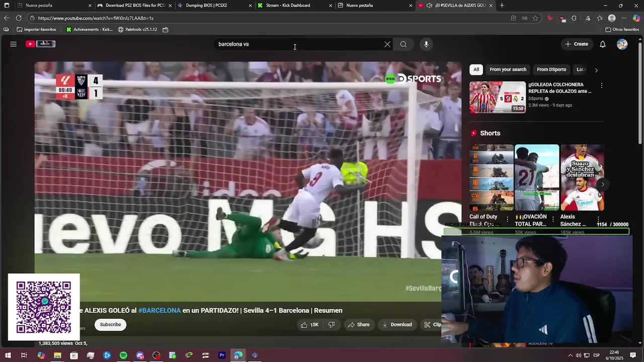Open the YouTube notifications bell
The height and width of the screenshot is (362, 644).
click(x=603, y=44)
